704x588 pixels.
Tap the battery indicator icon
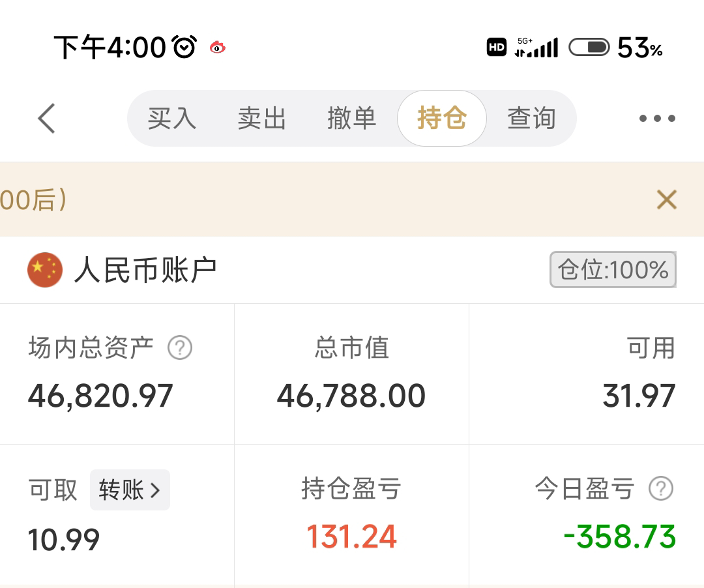[x=589, y=47]
